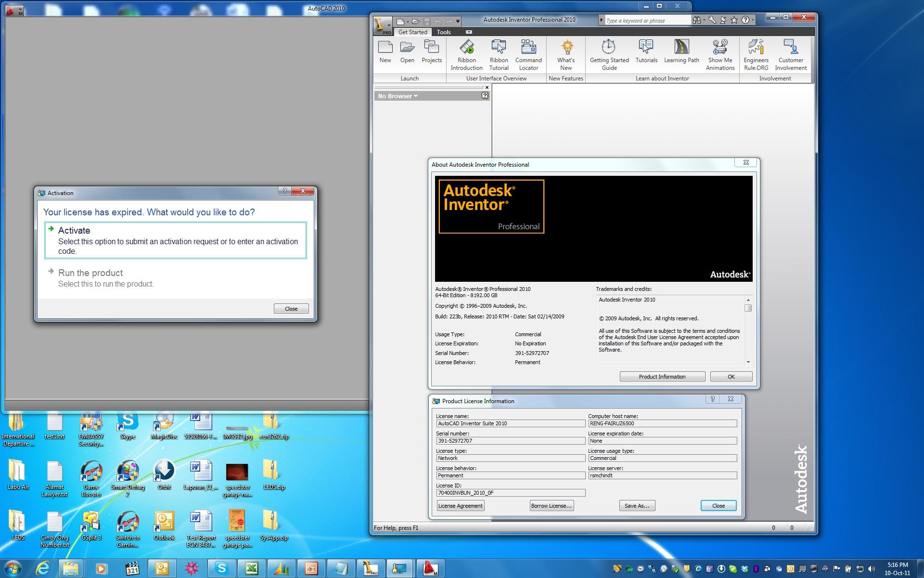Click help button in Activation dialog title bar
924x578 pixels.
pos(284,191)
